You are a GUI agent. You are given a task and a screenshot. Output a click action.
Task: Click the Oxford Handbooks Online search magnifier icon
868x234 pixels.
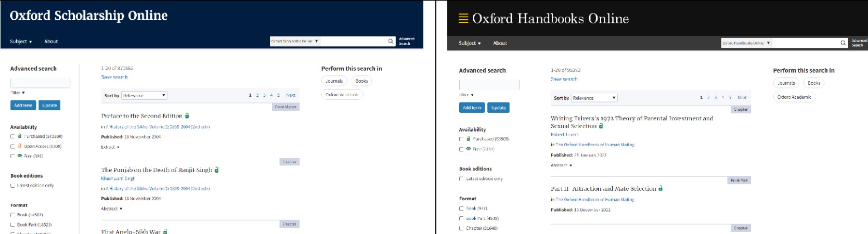coord(843,43)
